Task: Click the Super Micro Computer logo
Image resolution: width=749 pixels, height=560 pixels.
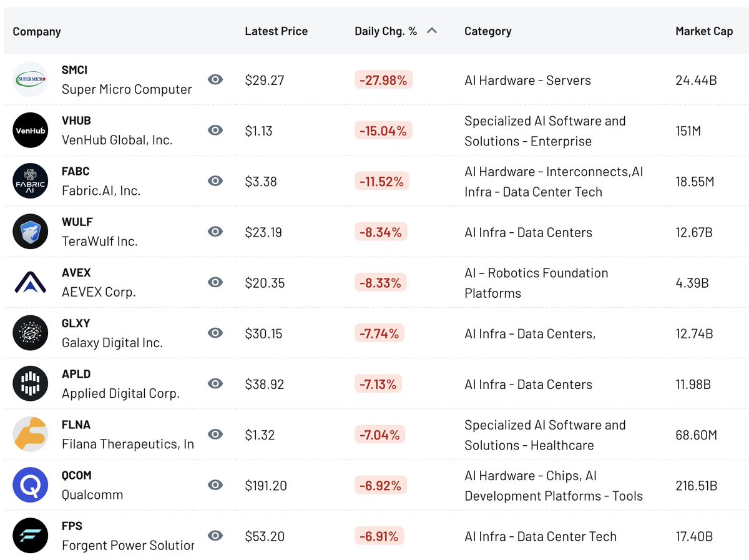Action: (x=30, y=80)
